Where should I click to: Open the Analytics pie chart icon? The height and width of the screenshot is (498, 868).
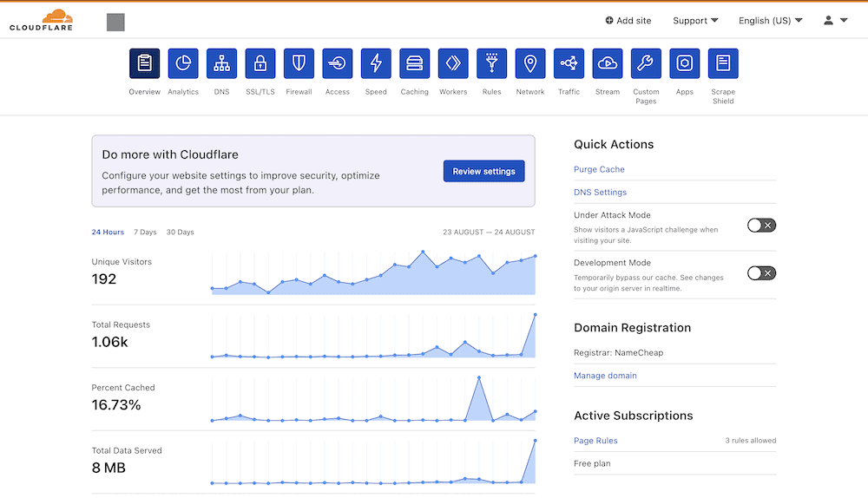click(x=183, y=63)
